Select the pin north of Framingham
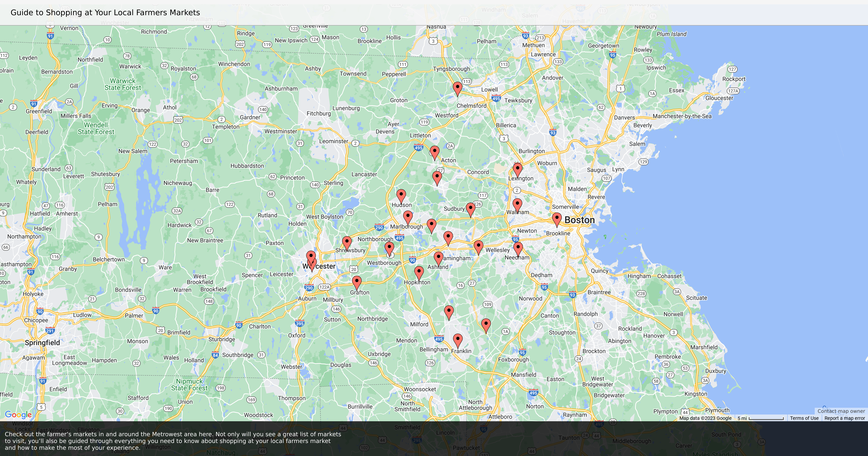868x456 pixels. click(x=448, y=238)
